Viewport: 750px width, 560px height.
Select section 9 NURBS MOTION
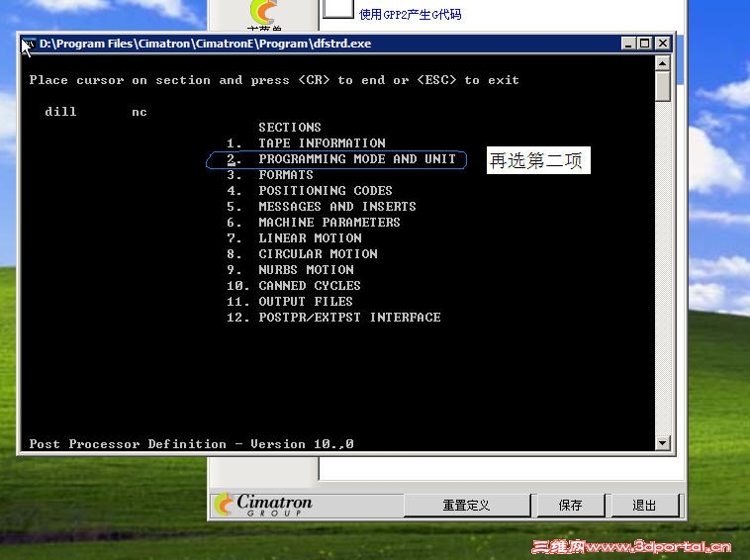click(290, 269)
